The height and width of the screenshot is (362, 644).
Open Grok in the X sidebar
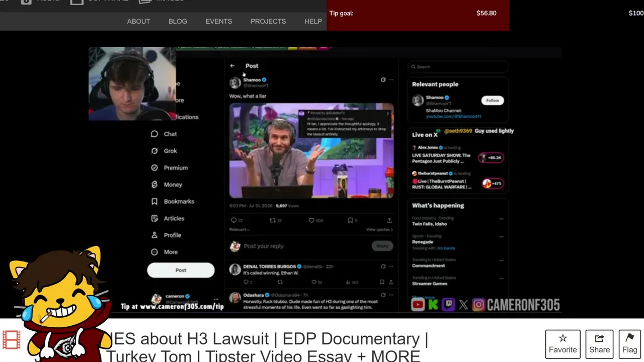pos(164,151)
